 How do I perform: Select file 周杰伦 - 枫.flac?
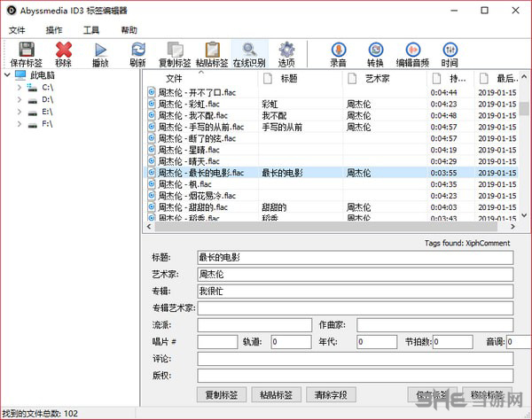click(184, 184)
